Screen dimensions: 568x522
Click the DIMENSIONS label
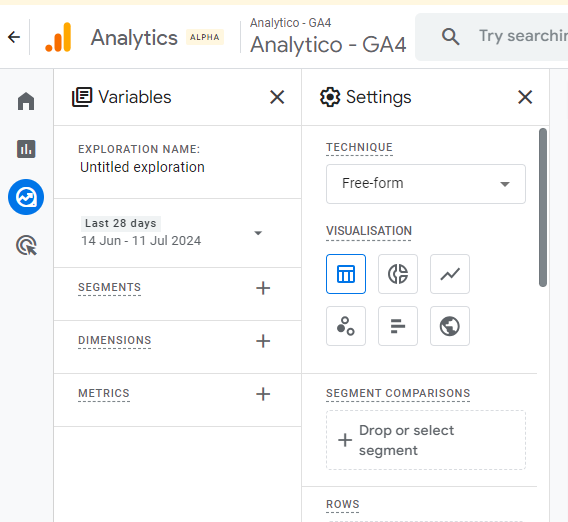tap(114, 340)
